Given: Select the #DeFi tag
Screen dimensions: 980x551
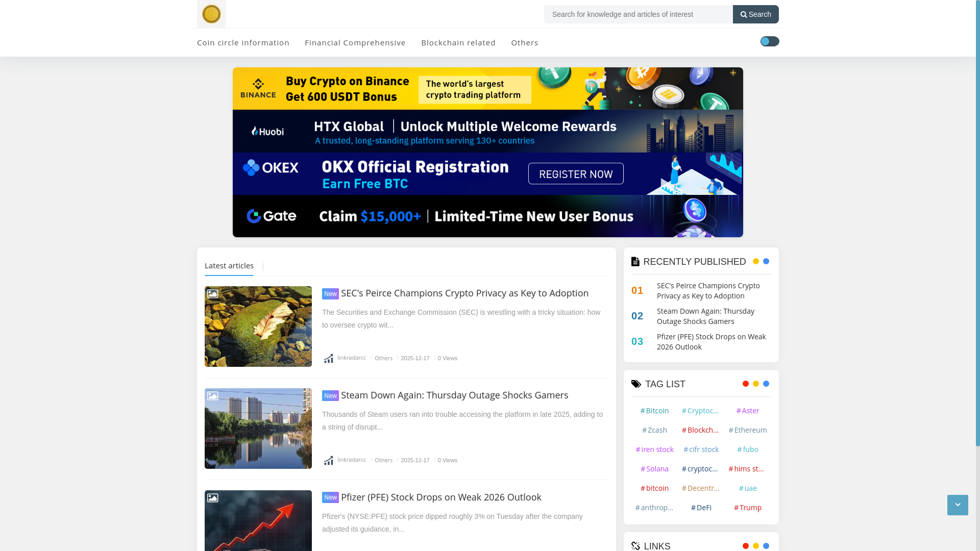Looking at the screenshot, I should point(701,508).
